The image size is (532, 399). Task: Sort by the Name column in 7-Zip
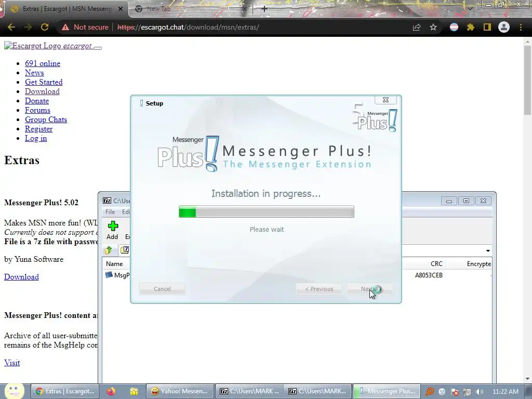click(x=114, y=263)
